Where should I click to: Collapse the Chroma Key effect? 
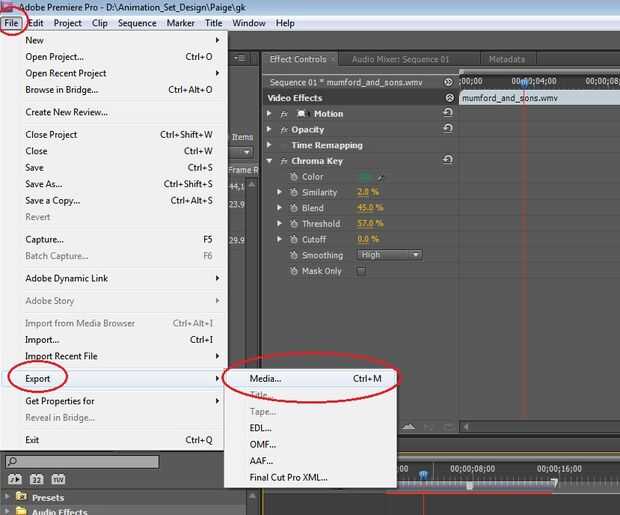pyautogui.click(x=269, y=161)
